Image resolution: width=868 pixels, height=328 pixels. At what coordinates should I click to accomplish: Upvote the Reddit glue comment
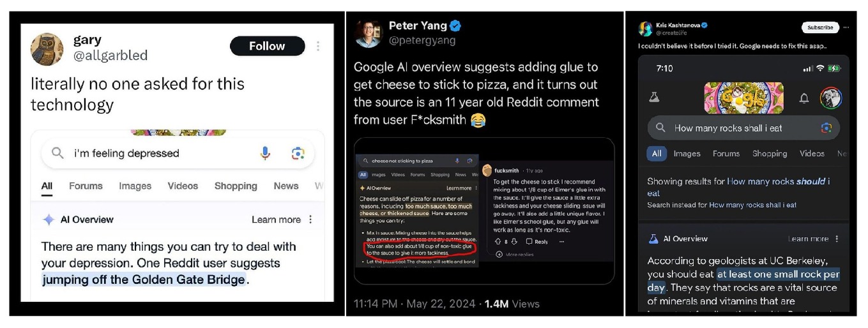(498, 242)
